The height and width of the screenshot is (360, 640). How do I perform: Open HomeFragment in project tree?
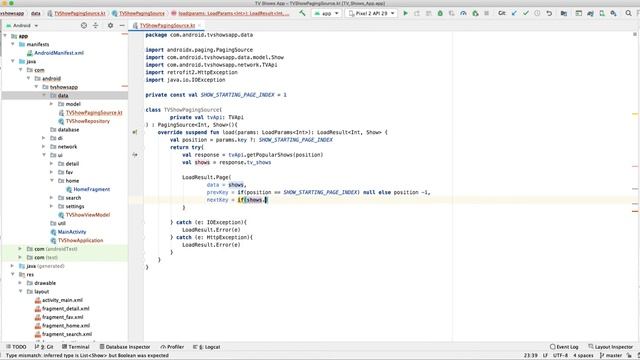(88, 189)
